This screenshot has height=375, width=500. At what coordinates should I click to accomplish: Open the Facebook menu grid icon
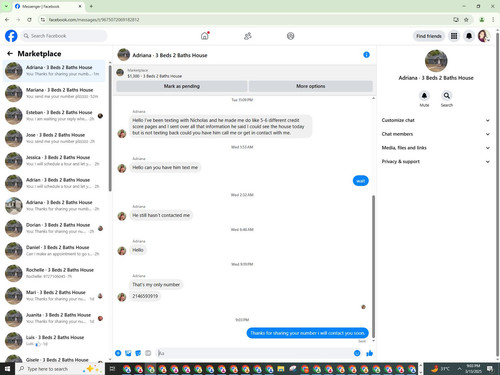454,36
